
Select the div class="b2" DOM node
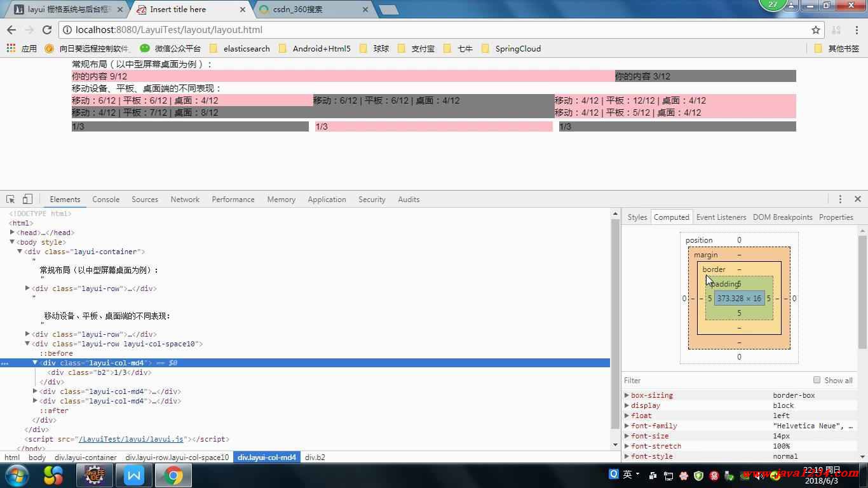100,372
